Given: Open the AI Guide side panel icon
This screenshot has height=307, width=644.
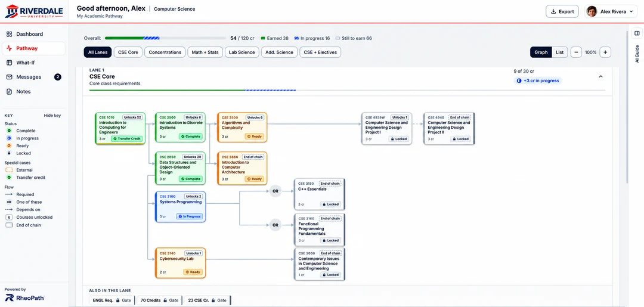Looking at the screenshot, I should tap(637, 33).
